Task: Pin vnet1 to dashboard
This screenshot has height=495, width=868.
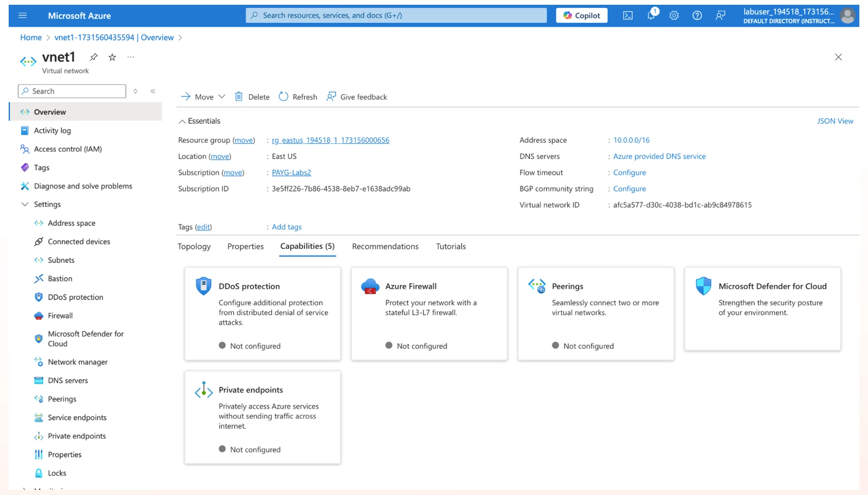Action: (93, 57)
